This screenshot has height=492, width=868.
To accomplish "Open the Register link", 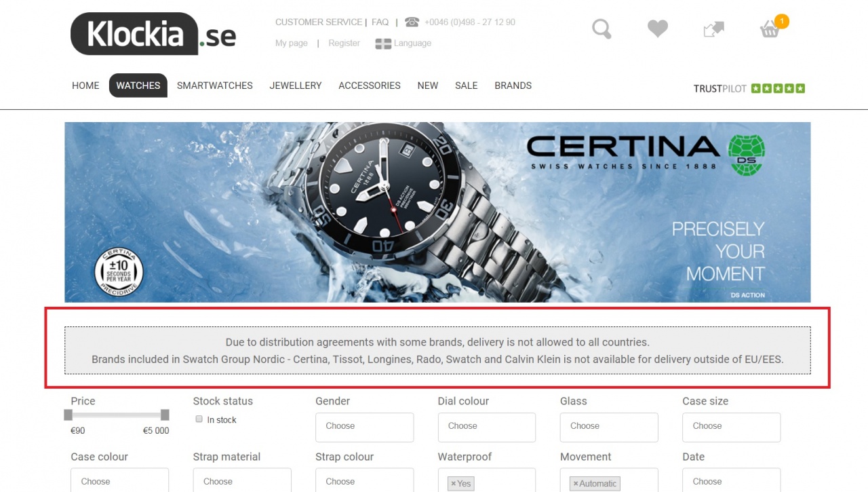I will [344, 43].
